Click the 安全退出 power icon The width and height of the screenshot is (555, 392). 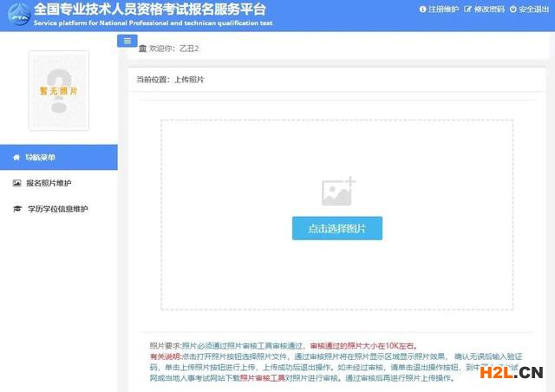[513, 9]
